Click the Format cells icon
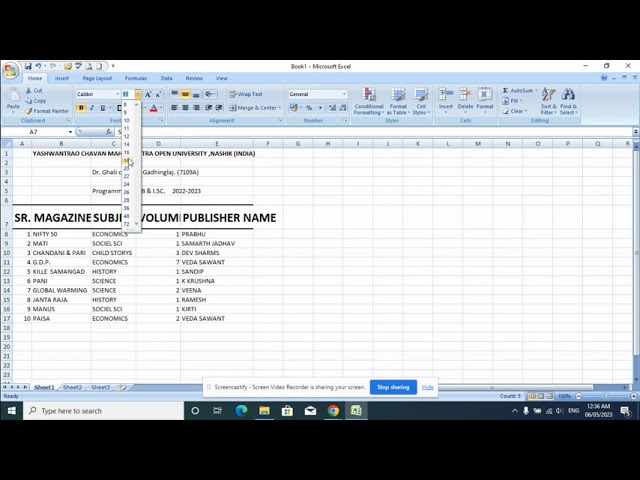 click(484, 95)
